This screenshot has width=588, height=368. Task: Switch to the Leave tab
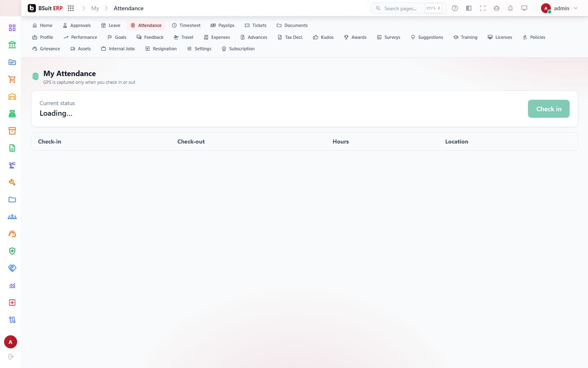[111, 25]
